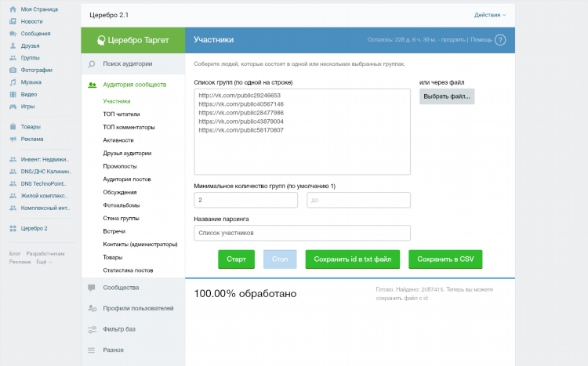The height and width of the screenshot is (366, 588).
Task: Select the Участники submenu item
Action: coord(117,101)
